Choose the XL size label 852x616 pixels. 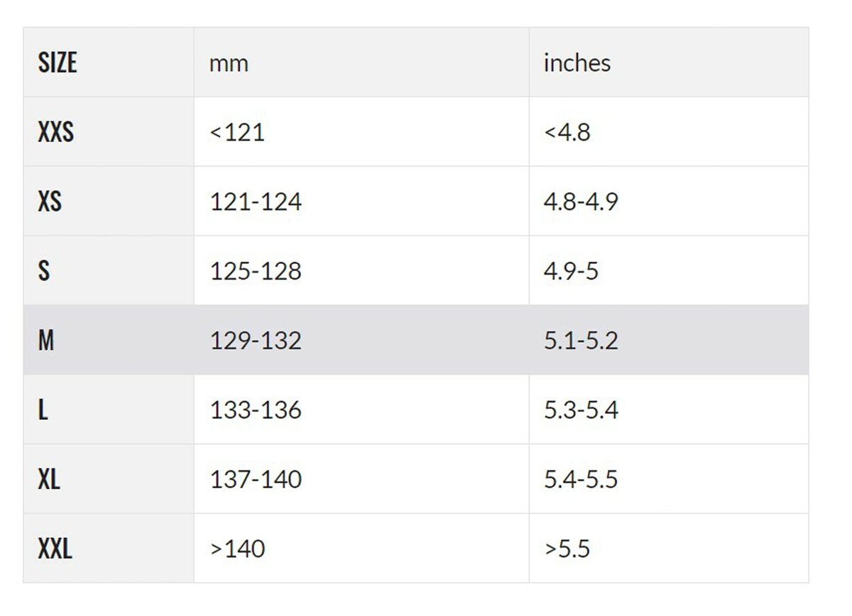click(49, 480)
